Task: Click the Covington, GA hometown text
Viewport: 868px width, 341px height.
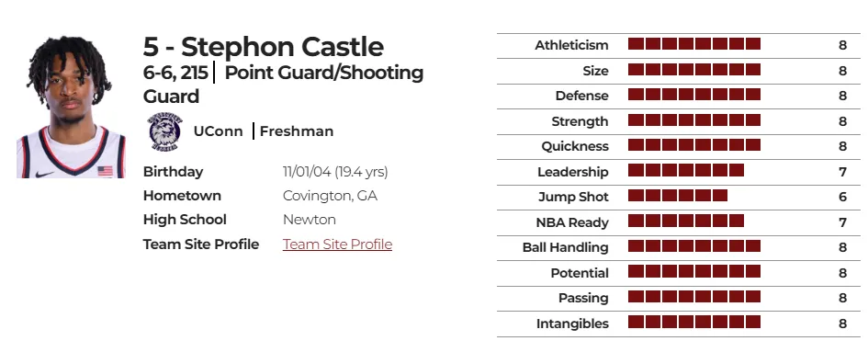Action: click(x=330, y=196)
